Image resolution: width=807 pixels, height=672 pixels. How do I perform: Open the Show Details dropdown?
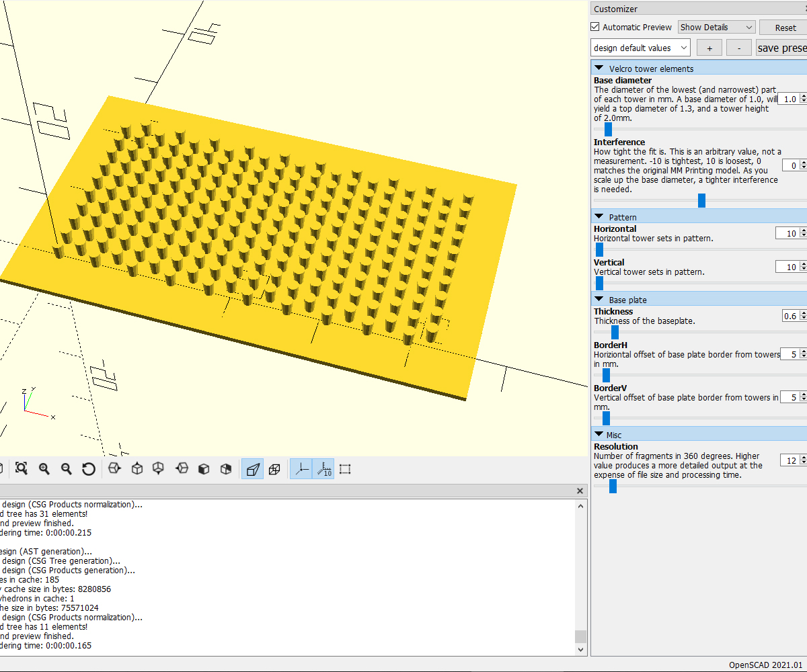(716, 27)
